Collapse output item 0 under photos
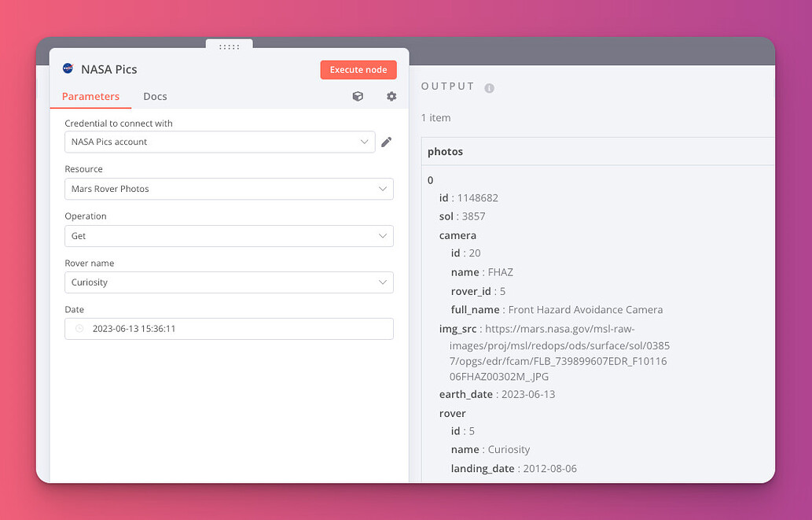Viewport: 812px width, 520px height. click(x=431, y=179)
